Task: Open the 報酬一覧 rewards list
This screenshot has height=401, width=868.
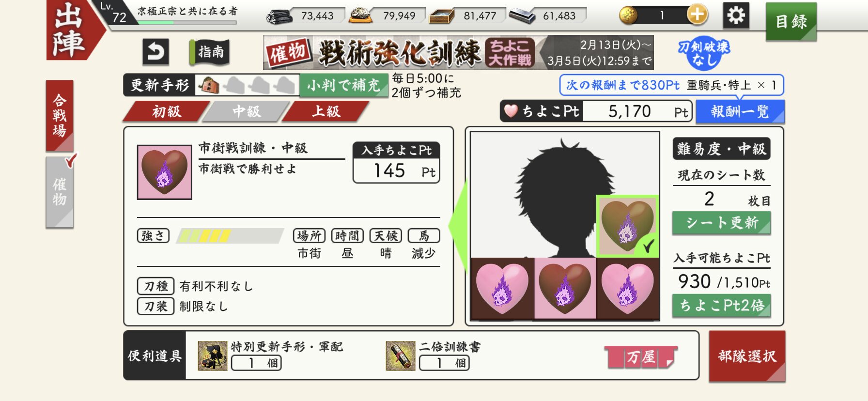Action: (x=740, y=112)
